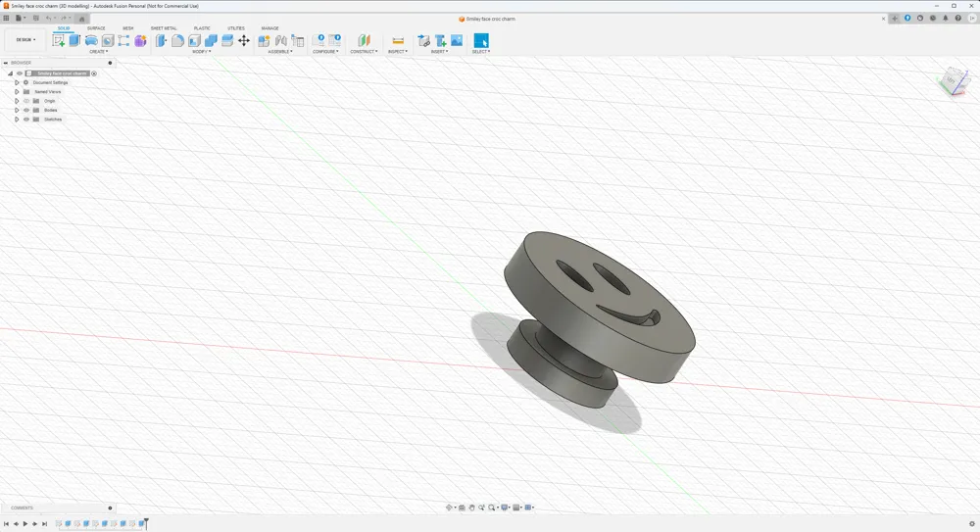Viewport: 980px width, 532px height.
Task: Expand the Origin folder node
Action: [x=17, y=101]
